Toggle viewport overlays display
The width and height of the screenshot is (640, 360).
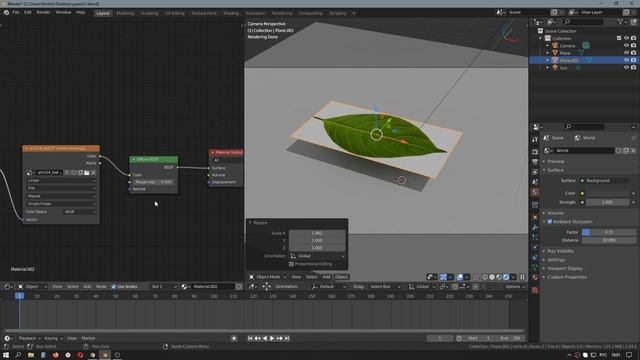pyautogui.click(x=460, y=277)
